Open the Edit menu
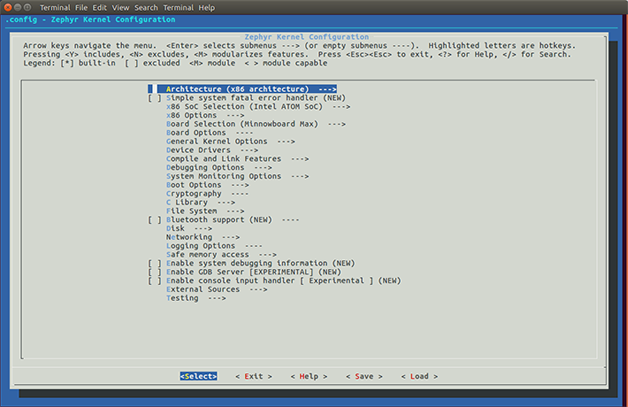628x407 pixels. point(99,8)
